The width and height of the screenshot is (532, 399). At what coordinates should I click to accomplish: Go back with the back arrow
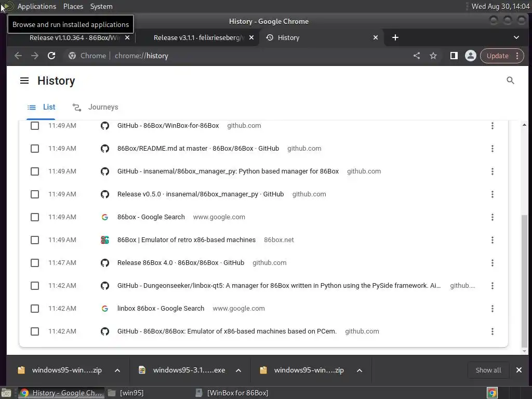18,56
